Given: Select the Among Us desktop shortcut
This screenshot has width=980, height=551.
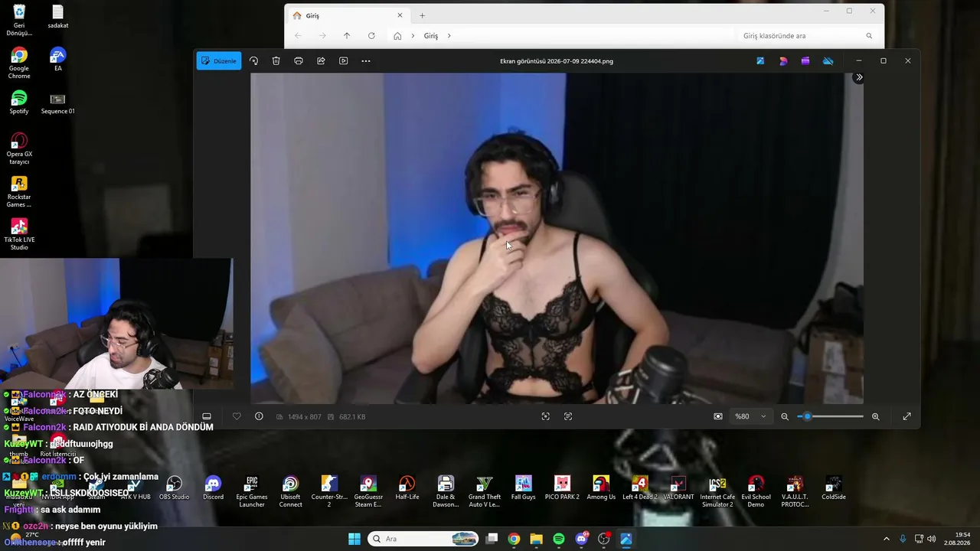Looking at the screenshot, I should pyautogui.click(x=601, y=488).
